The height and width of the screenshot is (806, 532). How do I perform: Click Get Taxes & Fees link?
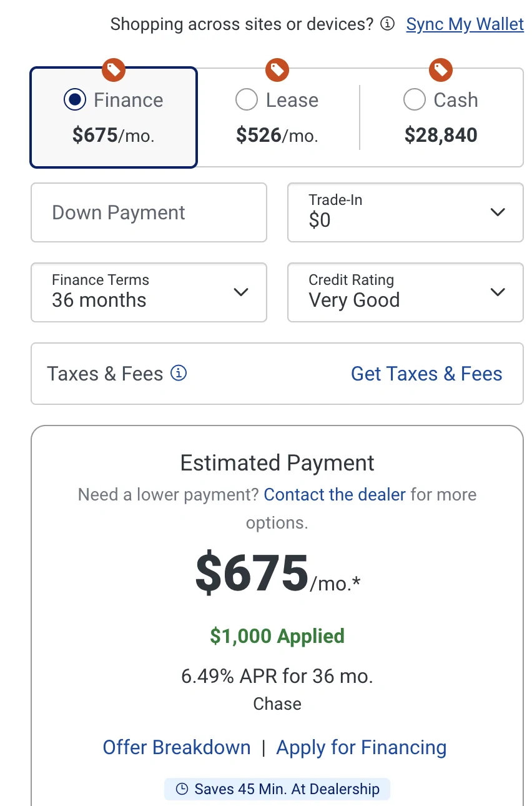(426, 374)
